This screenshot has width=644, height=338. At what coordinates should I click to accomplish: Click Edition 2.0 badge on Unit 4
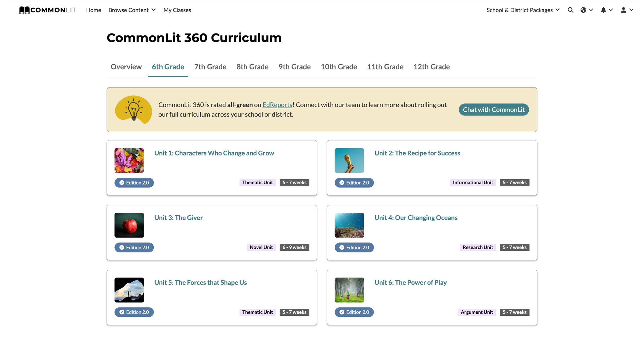click(x=354, y=247)
